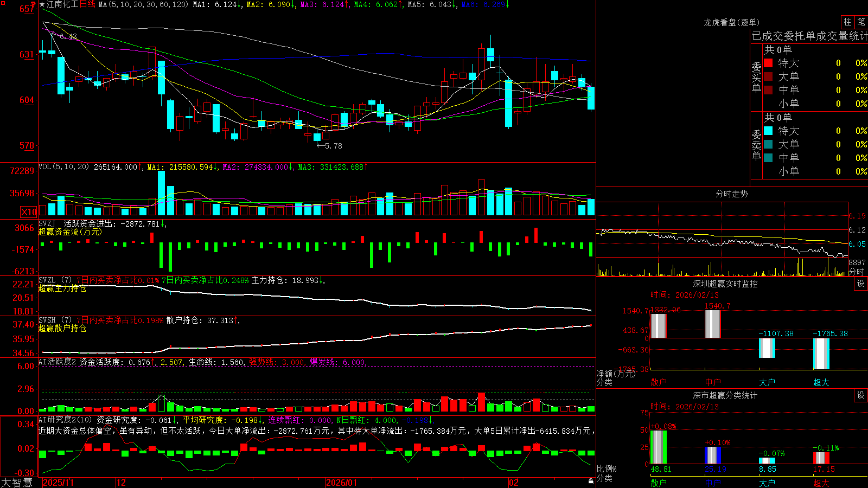Click the 02 month marker on timeline
Image resolution: width=868 pixels, height=488 pixels.
[x=513, y=483]
